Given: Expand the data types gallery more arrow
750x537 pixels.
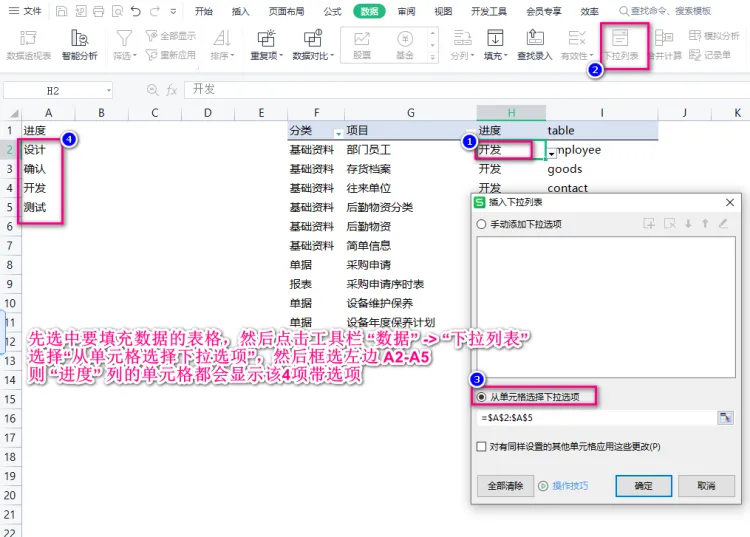Looking at the screenshot, I should pyautogui.click(x=432, y=57).
